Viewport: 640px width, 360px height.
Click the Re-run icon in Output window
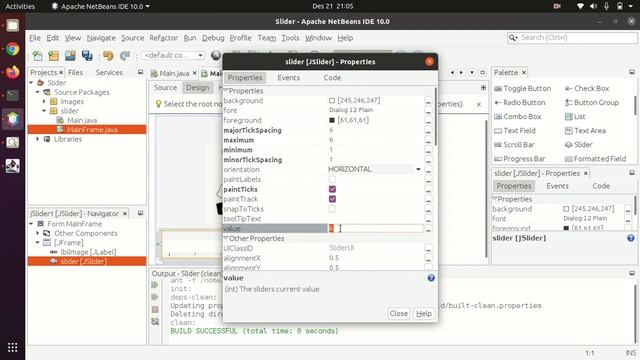[155, 285]
